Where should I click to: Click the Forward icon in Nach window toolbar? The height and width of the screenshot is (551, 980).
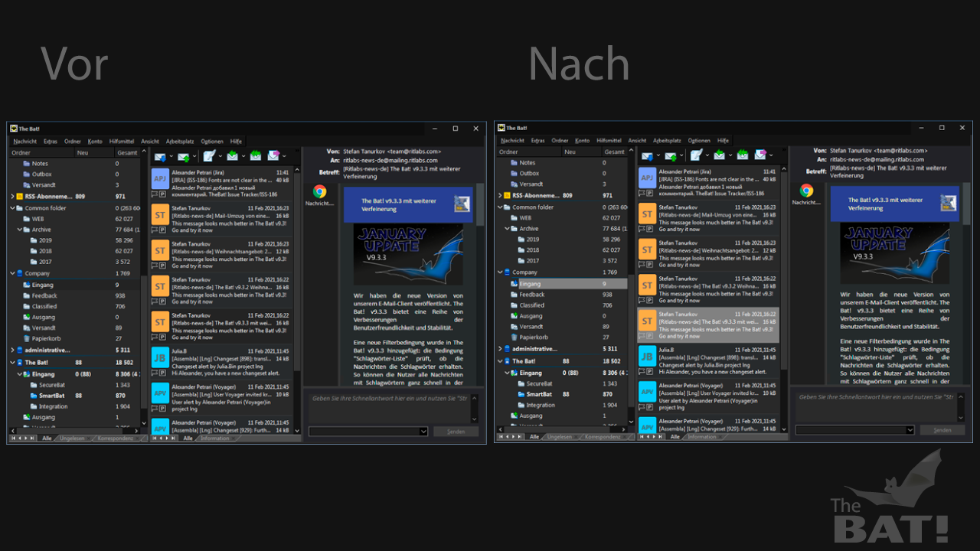pyautogui.click(x=760, y=155)
